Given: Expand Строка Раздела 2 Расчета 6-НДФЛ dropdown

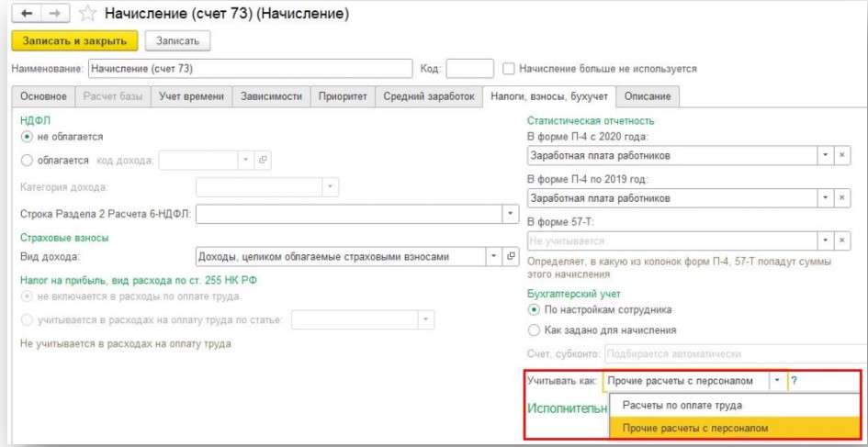Looking at the screenshot, I should point(511,214).
